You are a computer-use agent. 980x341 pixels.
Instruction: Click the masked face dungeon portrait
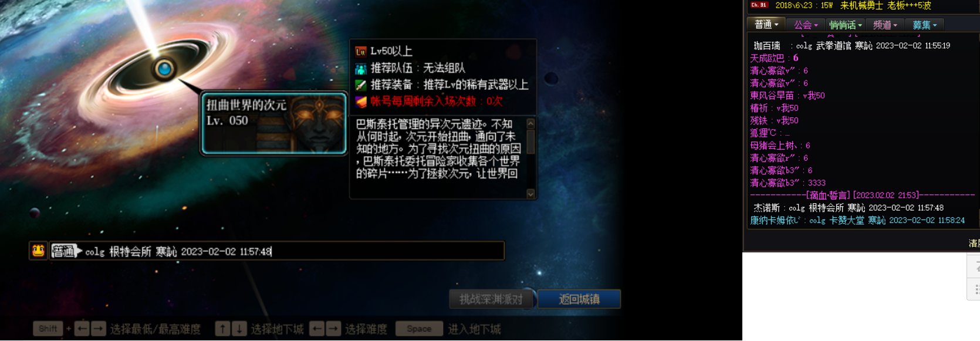click(x=318, y=123)
